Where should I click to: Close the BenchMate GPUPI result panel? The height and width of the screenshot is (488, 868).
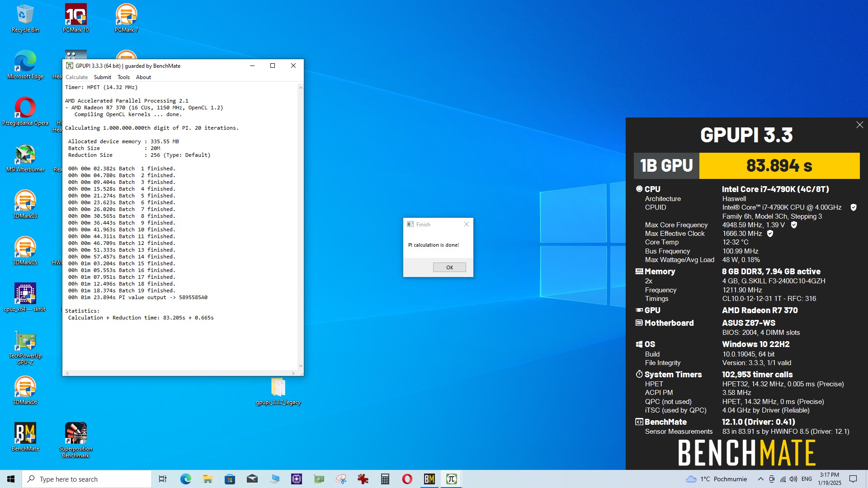(x=859, y=125)
